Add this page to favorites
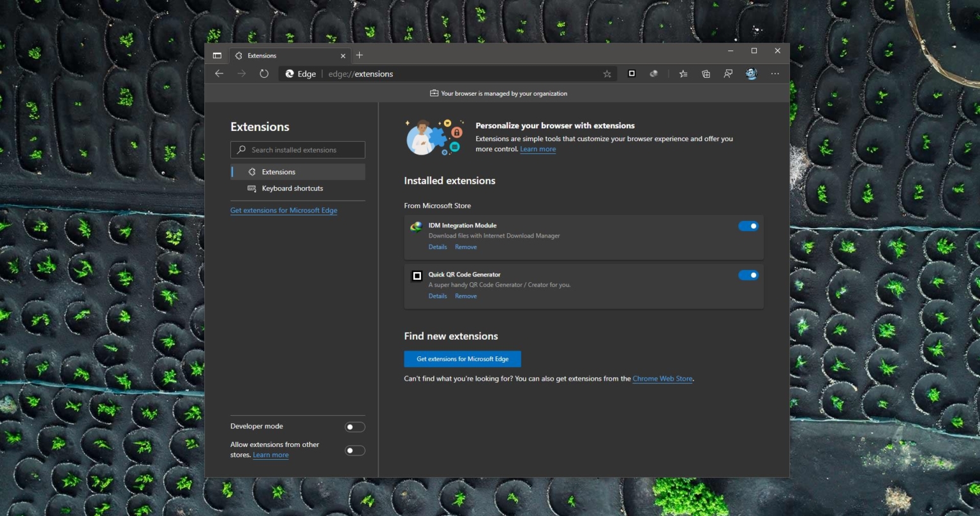The image size is (980, 516). pyautogui.click(x=607, y=73)
